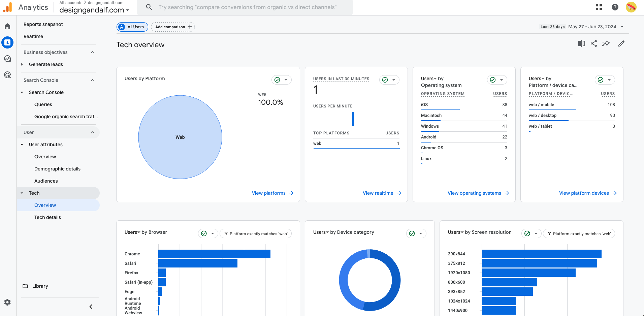644x316 pixels.
Task: Click the Customize report pencil icon
Action: tap(621, 43)
